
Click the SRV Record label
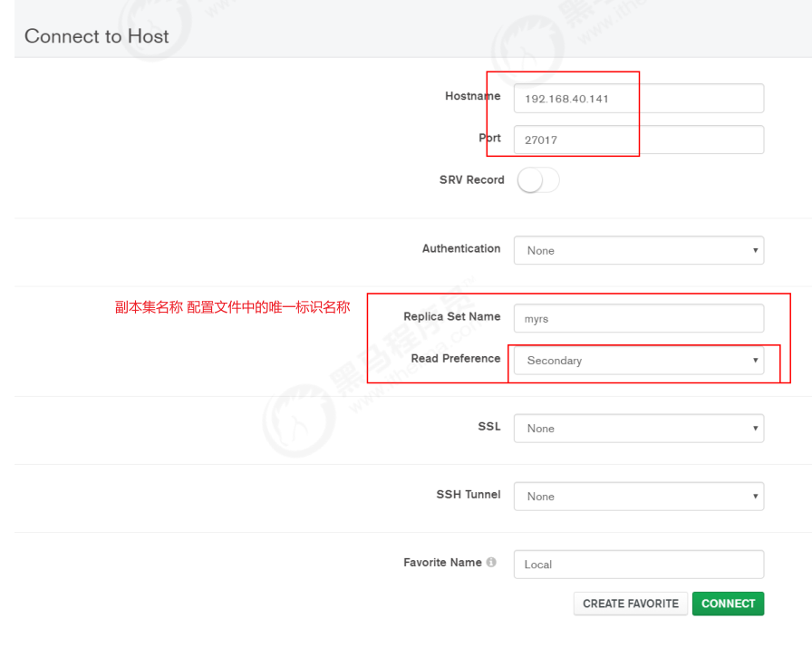click(x=471, y=180)
